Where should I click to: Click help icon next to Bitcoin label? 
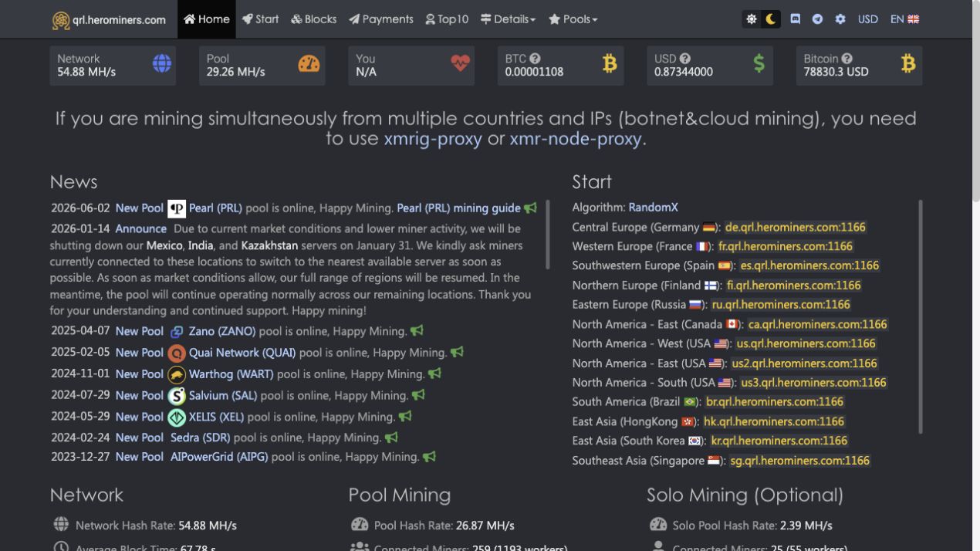click(847, 59)
